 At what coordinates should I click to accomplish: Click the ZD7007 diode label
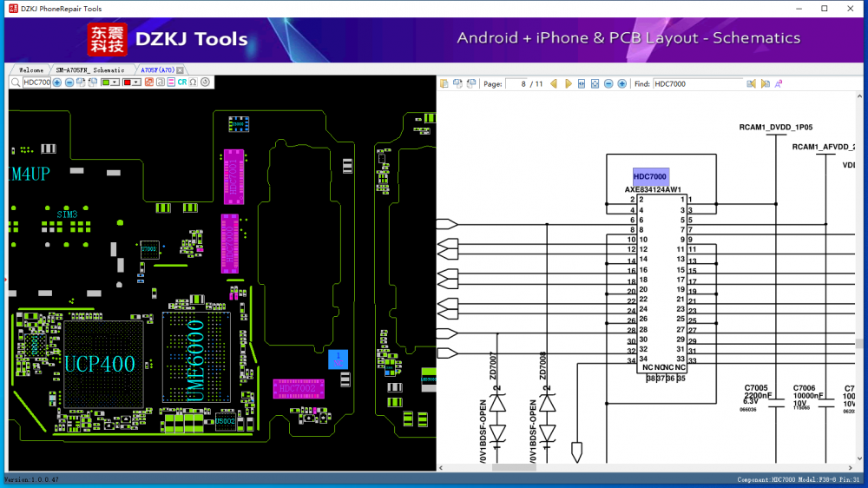coord(493,366)
